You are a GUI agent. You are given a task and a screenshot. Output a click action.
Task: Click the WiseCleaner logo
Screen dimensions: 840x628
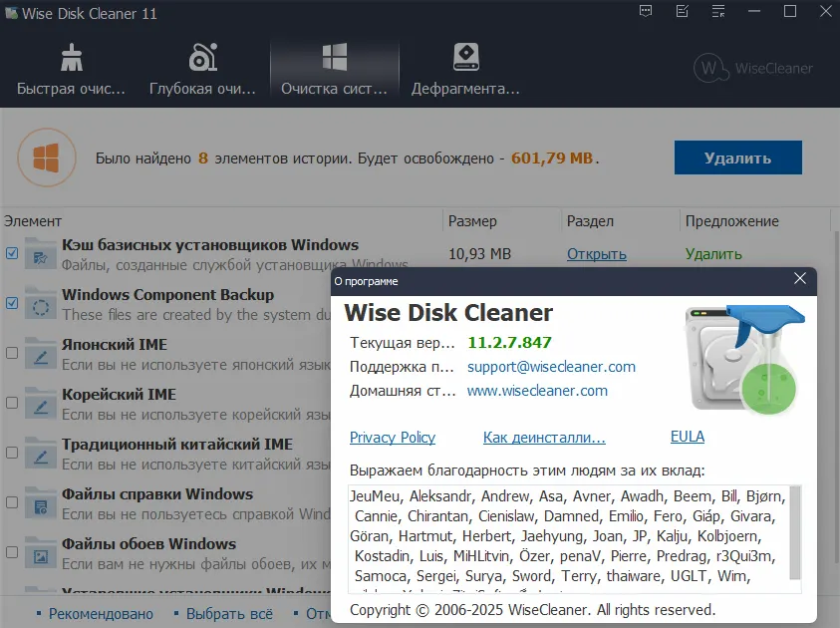[753, 68]
